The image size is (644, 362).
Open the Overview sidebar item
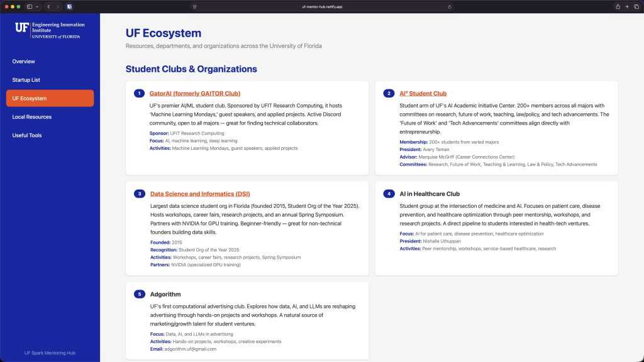click(23, 62)
